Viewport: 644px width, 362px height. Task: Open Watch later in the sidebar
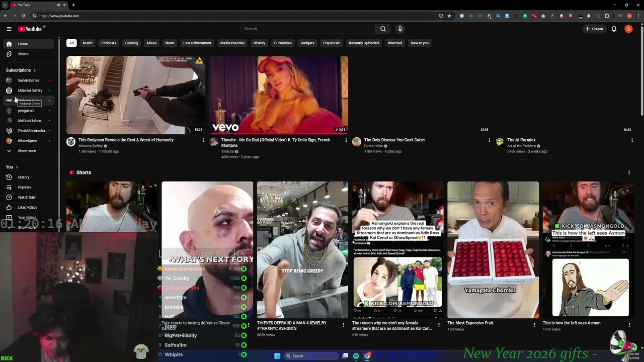29,197
